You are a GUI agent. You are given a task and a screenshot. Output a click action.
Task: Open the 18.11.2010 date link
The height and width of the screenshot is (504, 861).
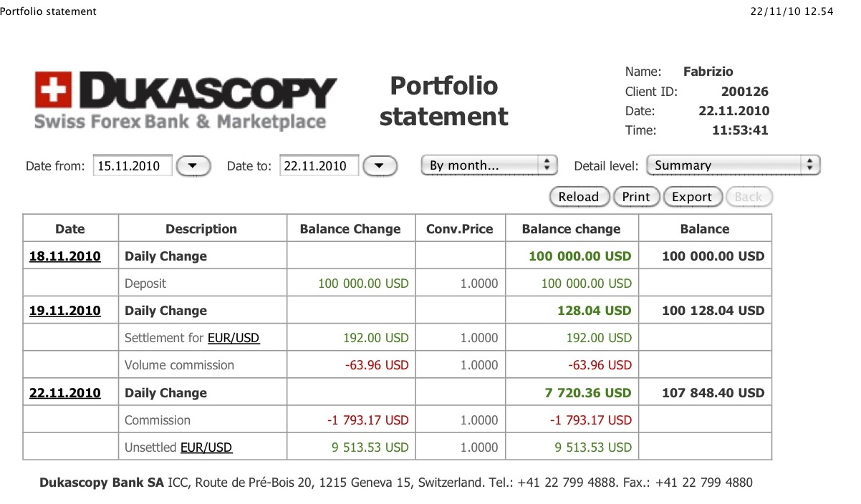click(x=64, y=256)
